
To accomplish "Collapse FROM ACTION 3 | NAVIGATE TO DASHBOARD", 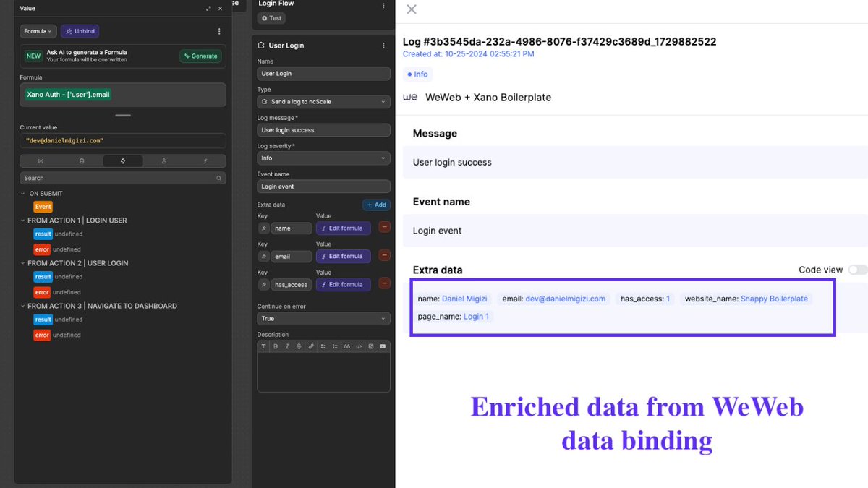I will tap(22, 306).
